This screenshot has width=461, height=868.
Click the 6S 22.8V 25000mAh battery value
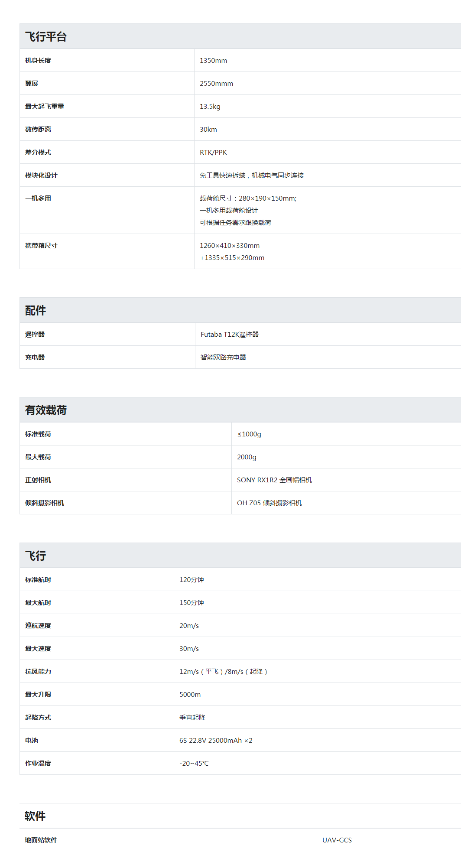[x=216, y=741]
